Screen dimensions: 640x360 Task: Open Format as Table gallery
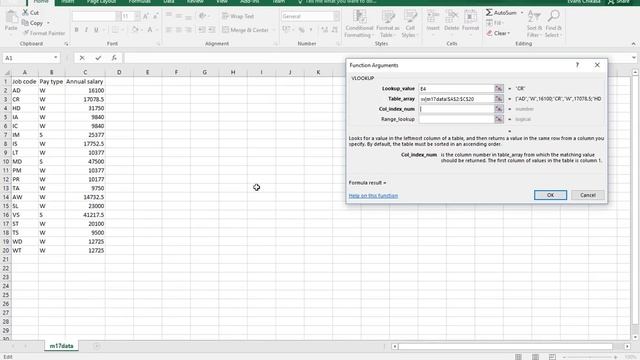388,24
